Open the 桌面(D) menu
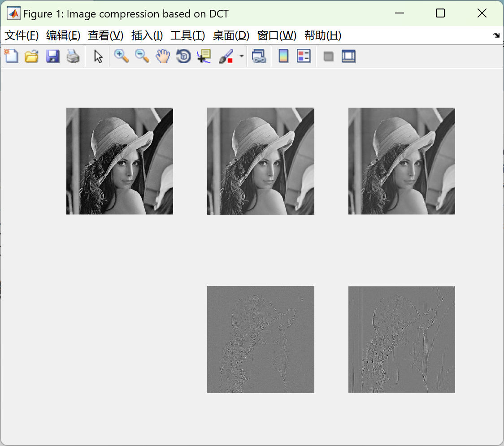This screenshot has width=504, height=446. 231,35
